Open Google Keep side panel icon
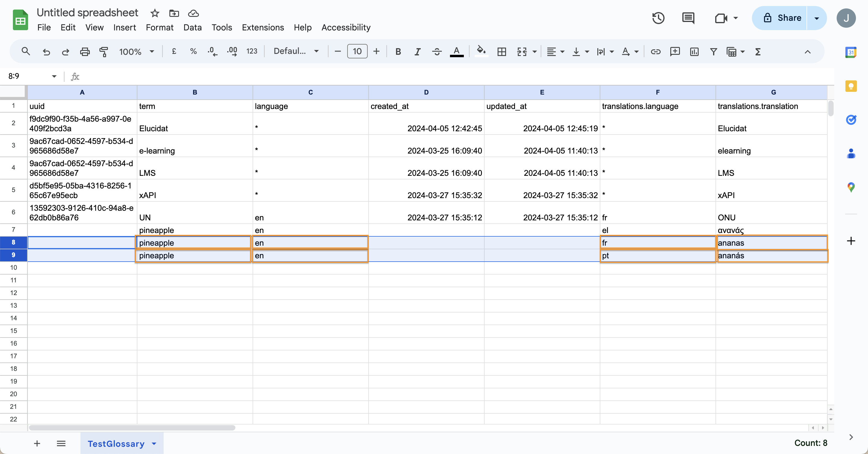The width and height of the screenshot is (868, 454). 851,86
